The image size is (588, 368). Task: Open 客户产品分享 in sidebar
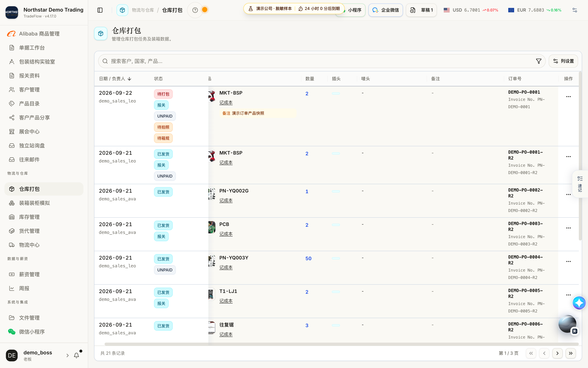(44, 118)
